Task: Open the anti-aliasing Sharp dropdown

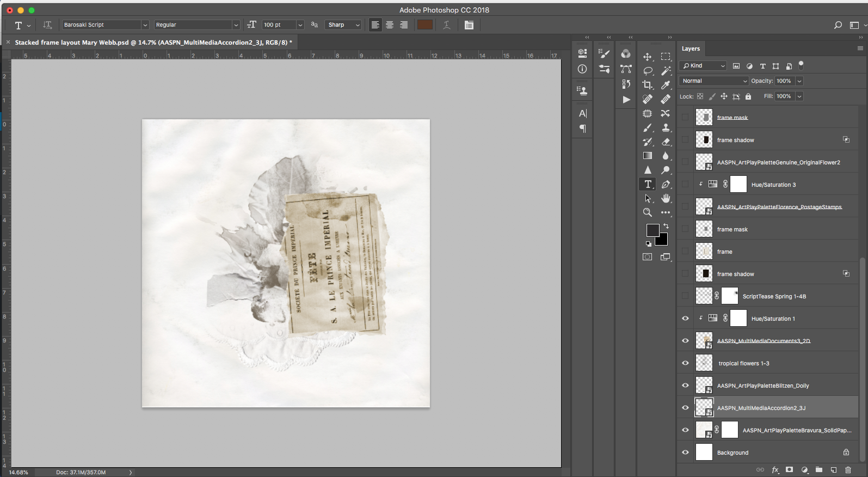Action: click(x=343, y=25)
